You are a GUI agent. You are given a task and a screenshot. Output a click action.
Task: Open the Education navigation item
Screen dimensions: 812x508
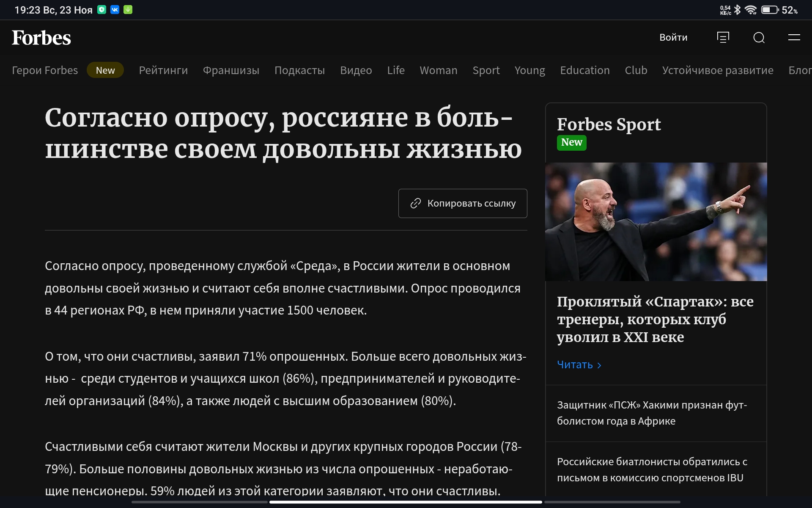point(585,70)
